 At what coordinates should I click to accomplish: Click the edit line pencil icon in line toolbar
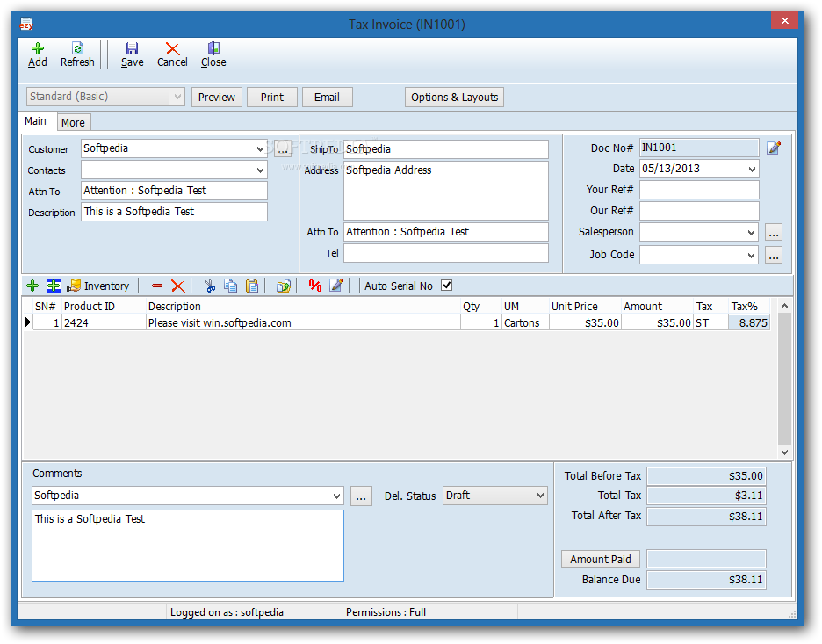[x=336, y=286]
